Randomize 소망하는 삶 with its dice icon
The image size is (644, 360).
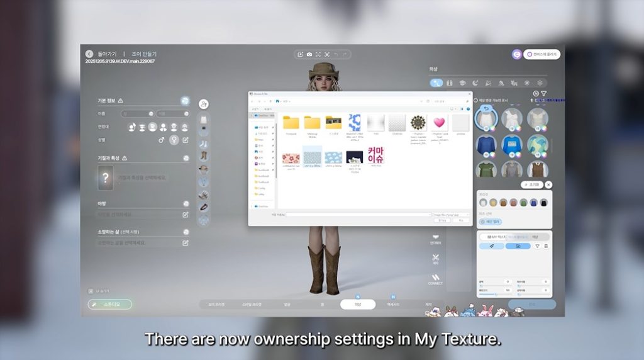[186, 232]
